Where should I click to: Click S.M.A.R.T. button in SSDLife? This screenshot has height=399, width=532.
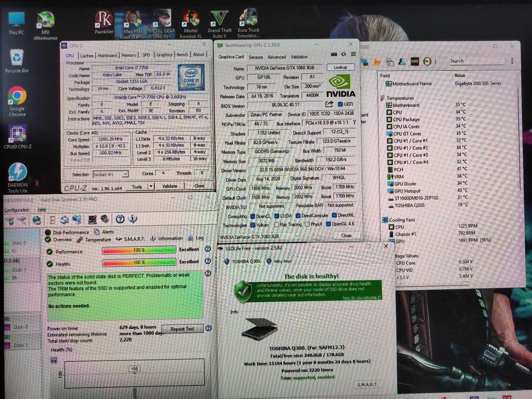tap(367, 384)
